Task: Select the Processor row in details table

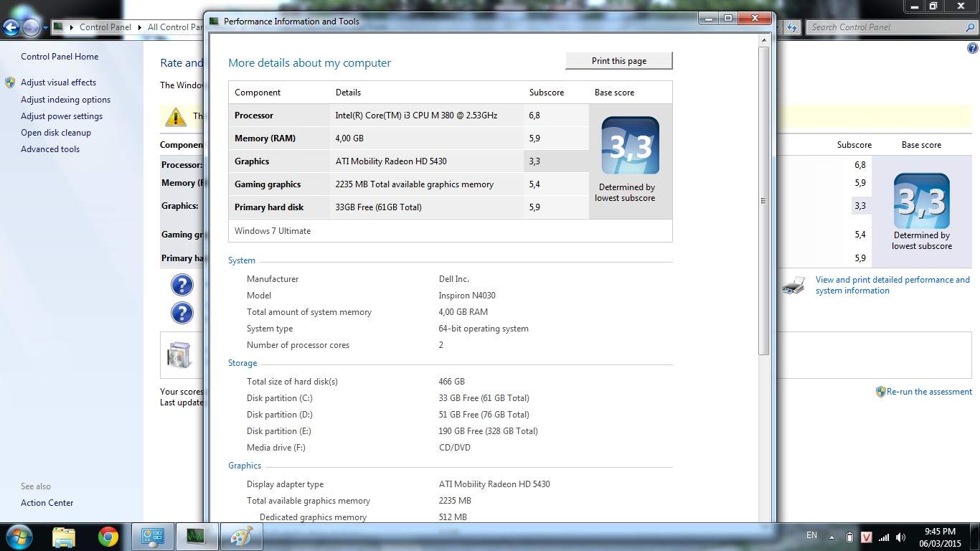Action: coord(408,116)
